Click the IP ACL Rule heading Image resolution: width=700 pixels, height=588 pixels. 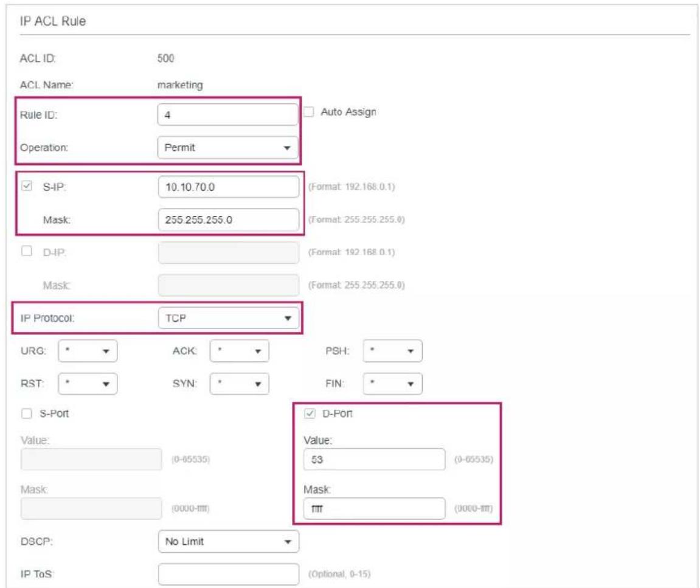coord(53,21)
